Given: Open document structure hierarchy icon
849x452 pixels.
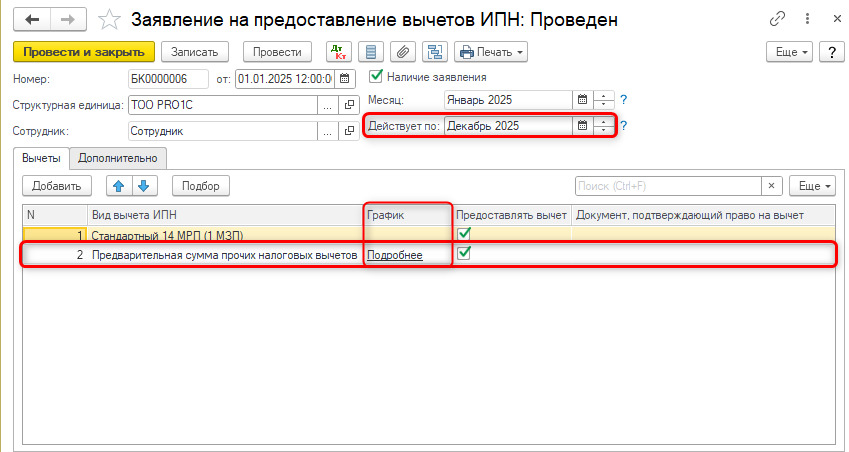Looking at the screenshot, I should tap(435, 52).
